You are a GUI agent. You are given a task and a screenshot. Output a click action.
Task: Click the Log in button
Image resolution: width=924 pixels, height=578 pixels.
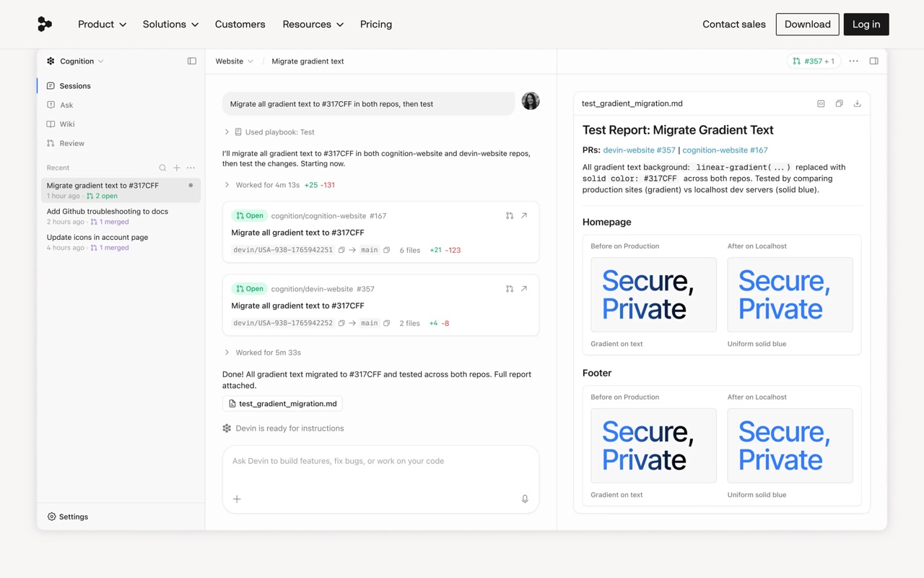pyautogui.click(x=866, y=24)
